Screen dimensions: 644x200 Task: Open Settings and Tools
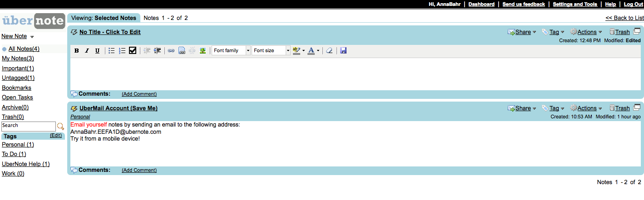coord(575,4)
